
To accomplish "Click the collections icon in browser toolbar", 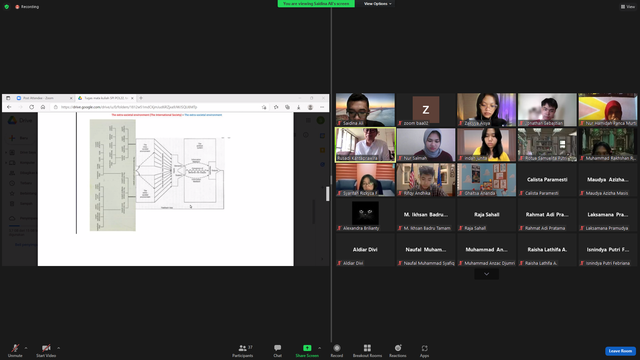I will [287, 107].
